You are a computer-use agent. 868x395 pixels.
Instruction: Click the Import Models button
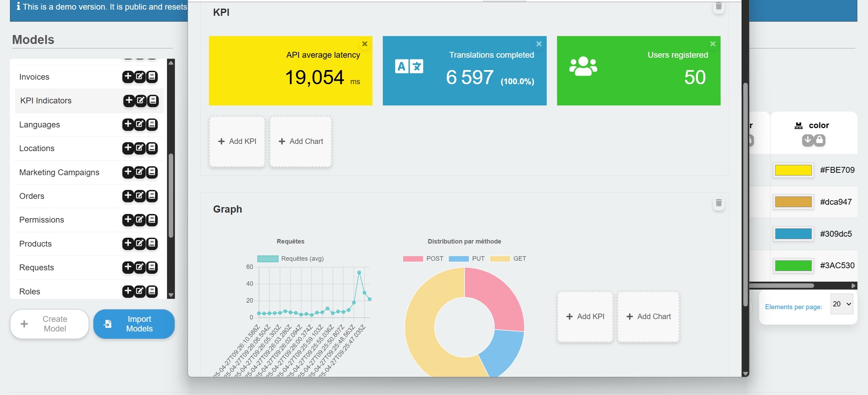(134, 324)
